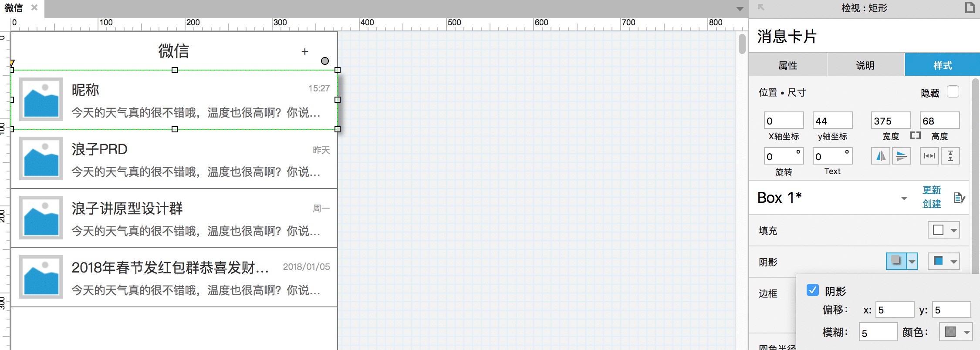Open the 填充 color dropdown arrow
980x350 pixels.
tap(954, 230)
